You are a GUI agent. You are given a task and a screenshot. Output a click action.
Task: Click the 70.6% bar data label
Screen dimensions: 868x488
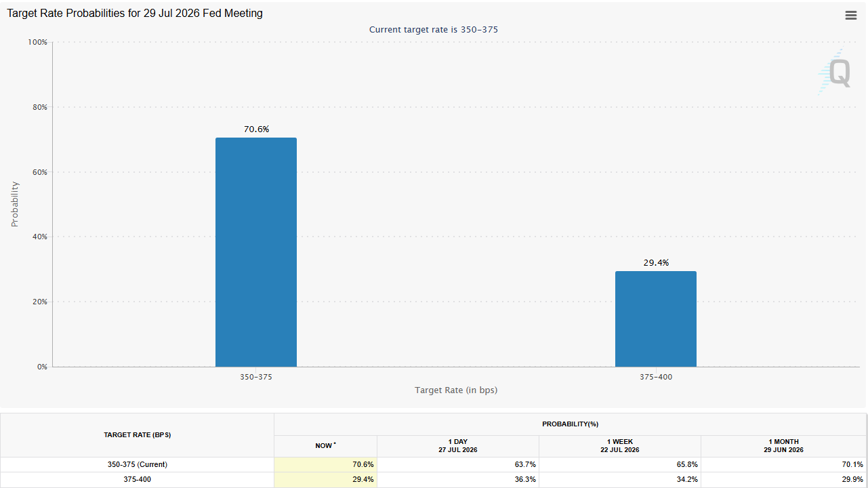coord(256,129)
